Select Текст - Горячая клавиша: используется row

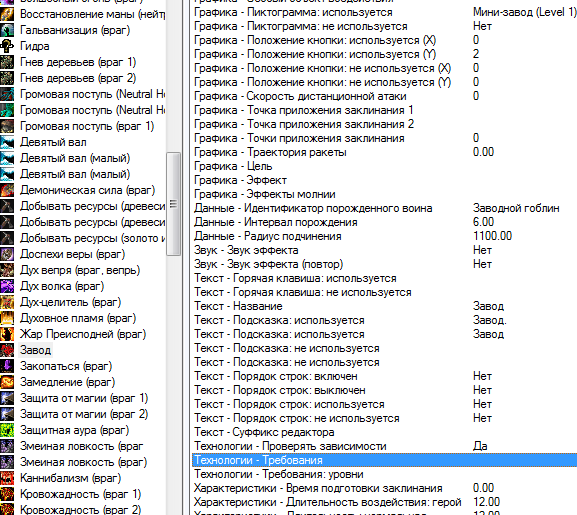tap(385, 278)
